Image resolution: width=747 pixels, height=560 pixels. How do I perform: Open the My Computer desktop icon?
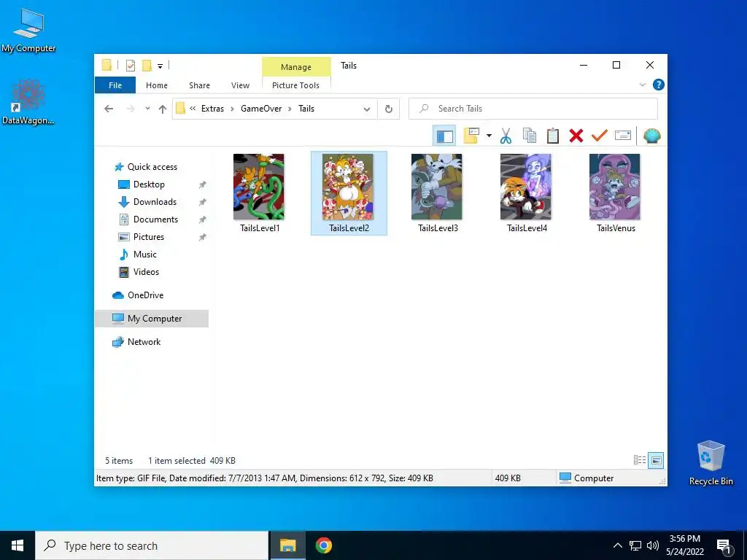(x=28, y=31)
